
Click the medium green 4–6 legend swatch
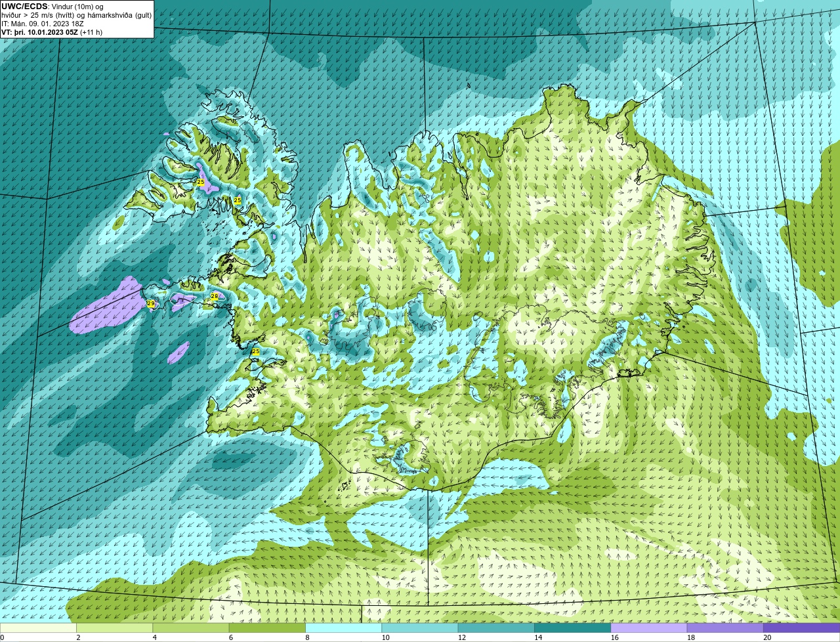point(192,628)
